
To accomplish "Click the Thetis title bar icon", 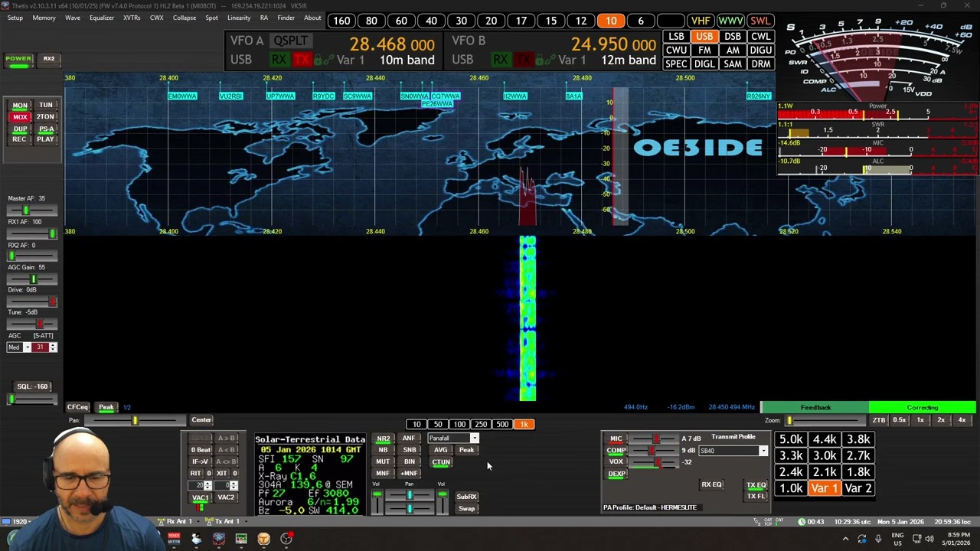I will point(5,5).
